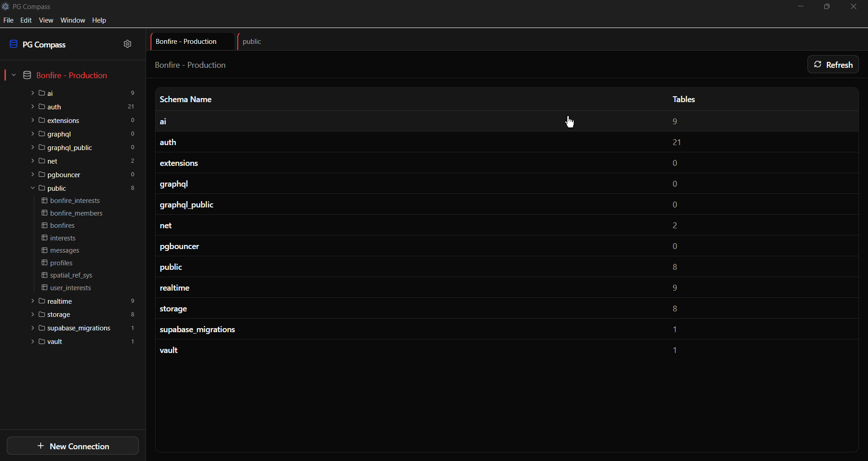The image size is (868, 461).
Task: Maximize the PG Compass window
Action: (827, 7)
